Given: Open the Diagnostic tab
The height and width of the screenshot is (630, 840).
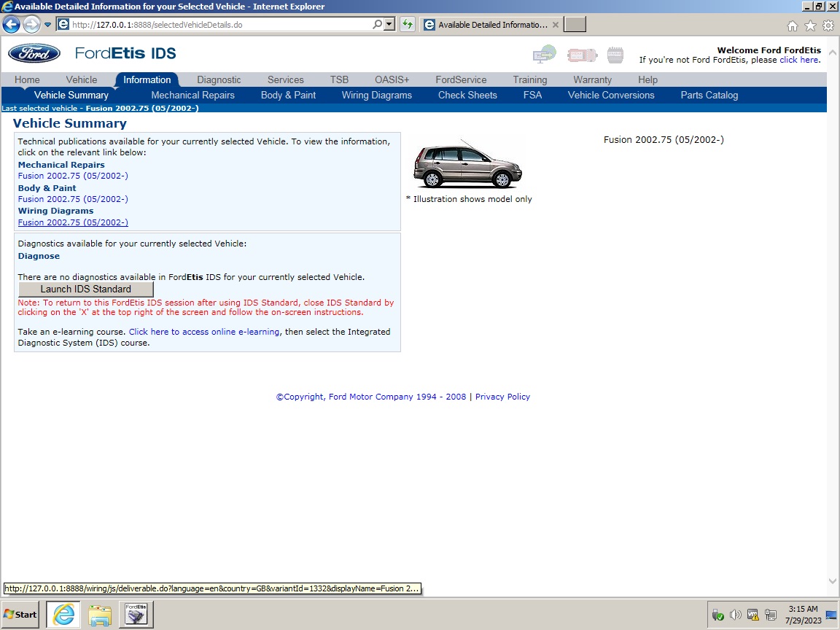Looking at the screenshot, I should click(219, 79).
